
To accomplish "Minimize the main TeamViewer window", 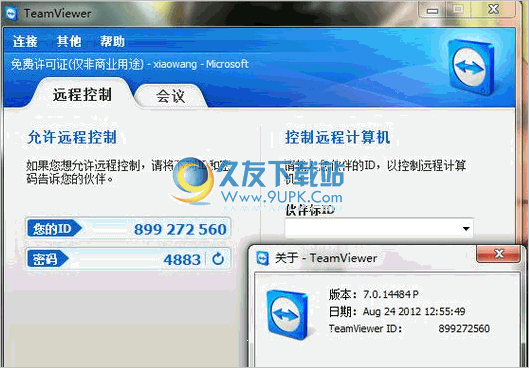I will coord(432,10).
